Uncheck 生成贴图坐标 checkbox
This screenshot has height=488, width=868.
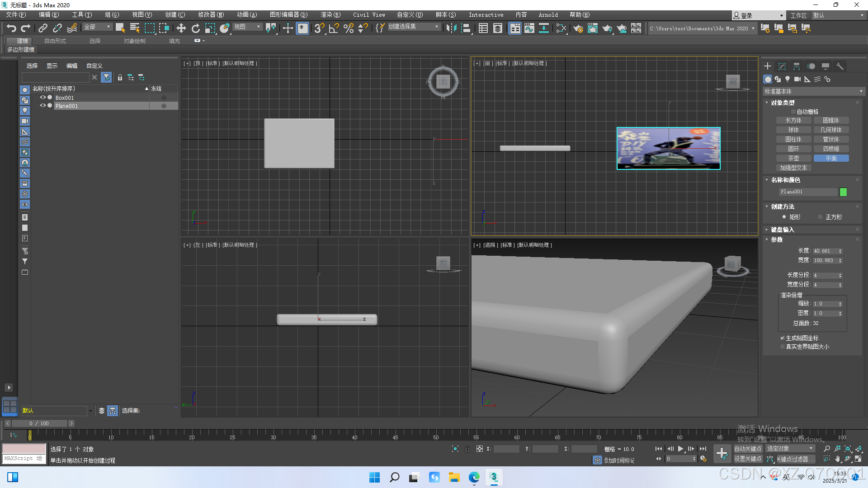(x=783, y=338)
